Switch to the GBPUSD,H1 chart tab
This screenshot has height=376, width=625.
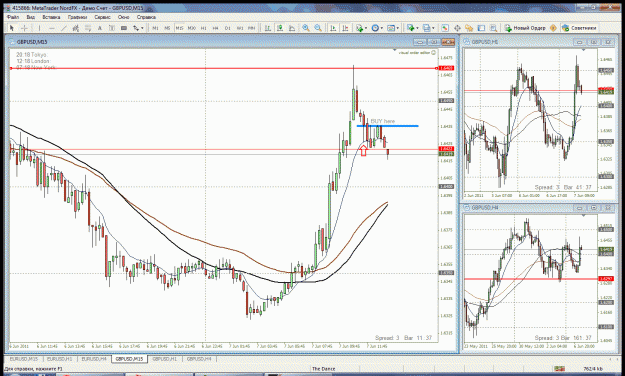[164, 359]
